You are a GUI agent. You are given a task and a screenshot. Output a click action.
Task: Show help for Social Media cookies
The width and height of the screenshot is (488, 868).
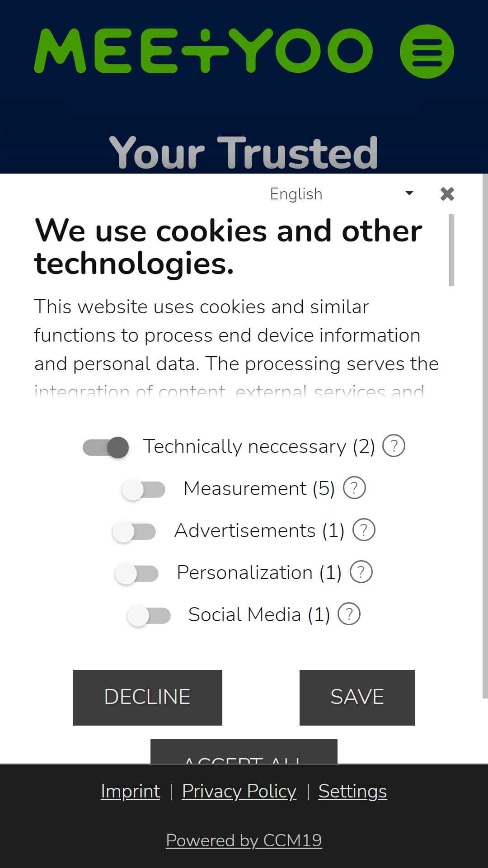349,614
